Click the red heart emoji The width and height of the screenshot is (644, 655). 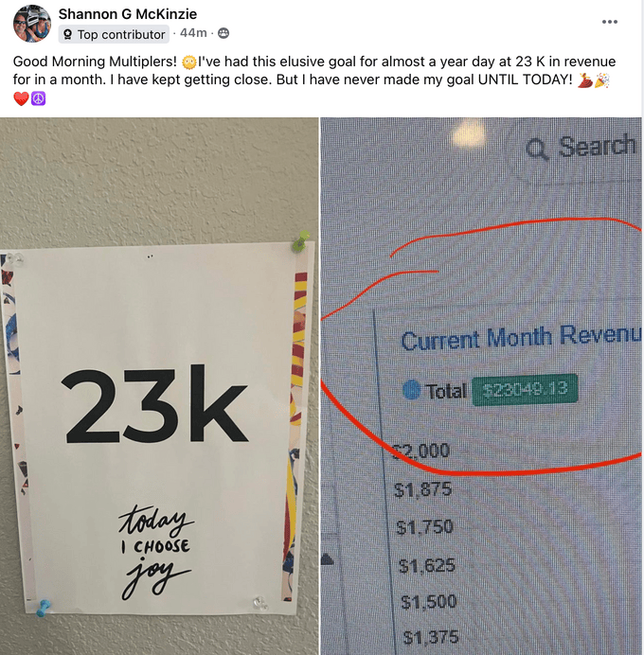click(x=21, y=99)
